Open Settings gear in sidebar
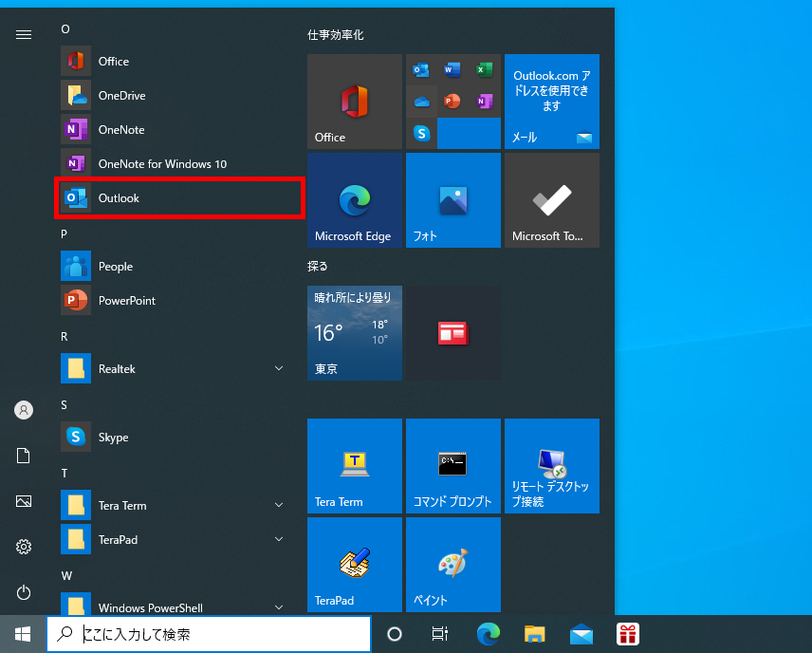 tap(24, 547)
